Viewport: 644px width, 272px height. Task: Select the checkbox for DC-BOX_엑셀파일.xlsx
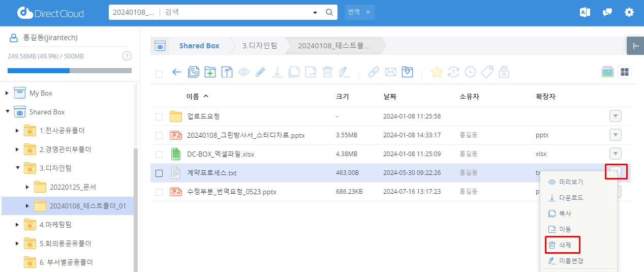tap(159, 155)
